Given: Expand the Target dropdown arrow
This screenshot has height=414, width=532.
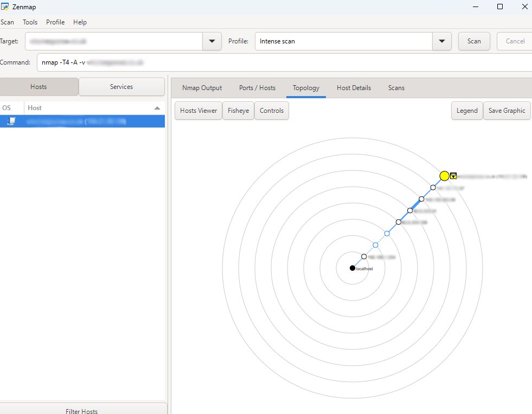Looking at the screenshot, I should (211, 41).
